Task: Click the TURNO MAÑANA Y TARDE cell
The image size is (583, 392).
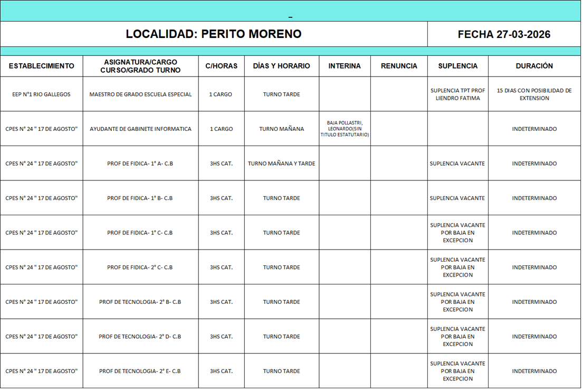Action: [x=281, y=164]
